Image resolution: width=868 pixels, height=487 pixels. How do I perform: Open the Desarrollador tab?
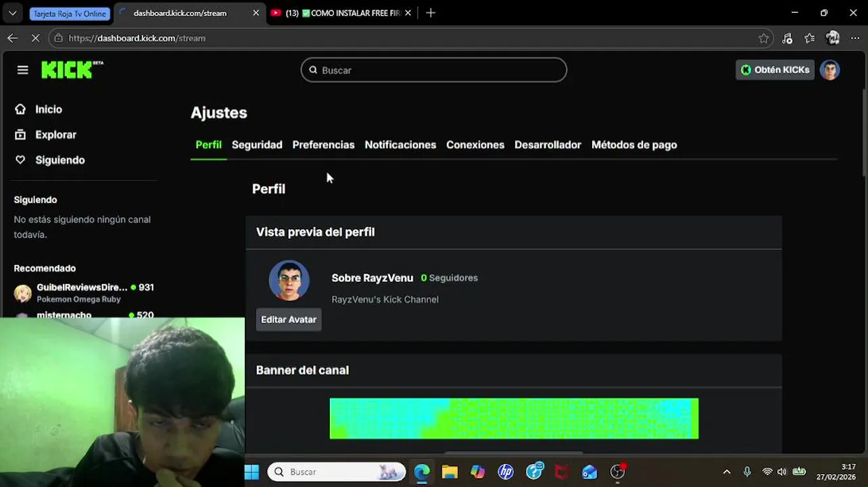click(548, 145)
